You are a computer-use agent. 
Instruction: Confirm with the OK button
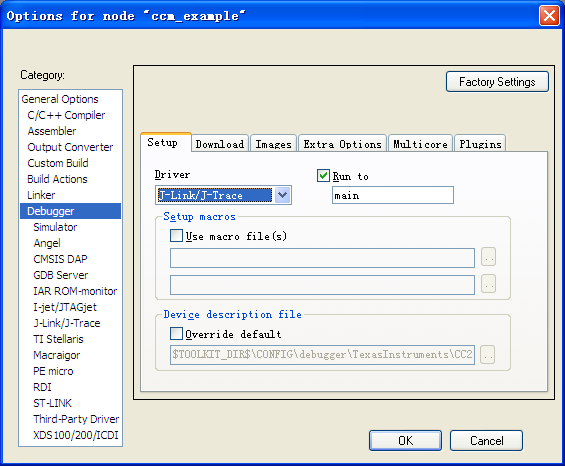pyautogui.click(x=405, y=440)
